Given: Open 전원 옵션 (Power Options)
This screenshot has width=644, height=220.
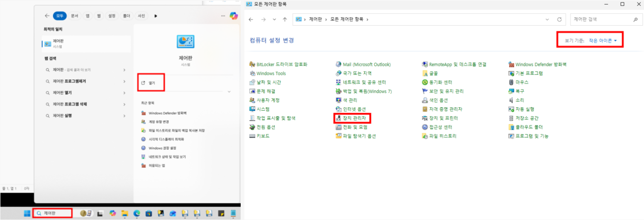Looking at the screenshot, I should [266, 127].
